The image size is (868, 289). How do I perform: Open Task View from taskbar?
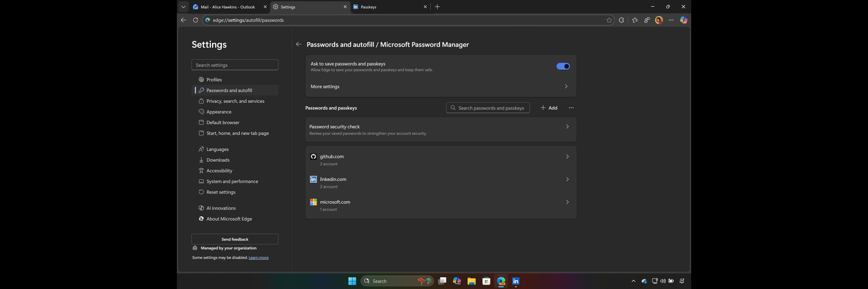point(442,281)
